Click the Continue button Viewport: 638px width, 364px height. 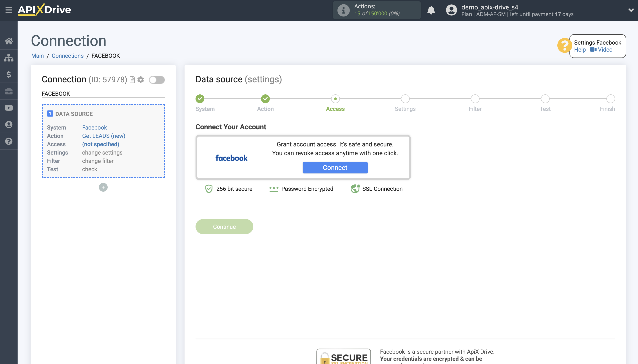coord(224,227)
